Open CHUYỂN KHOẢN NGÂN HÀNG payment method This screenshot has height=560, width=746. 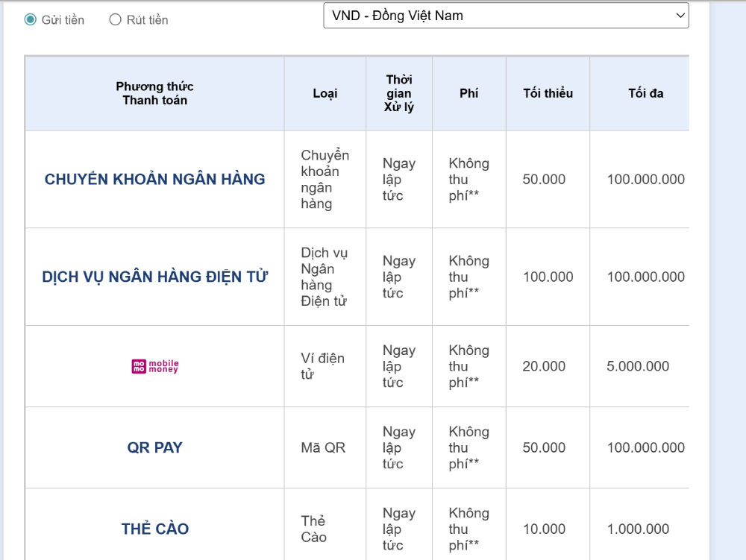155,179
